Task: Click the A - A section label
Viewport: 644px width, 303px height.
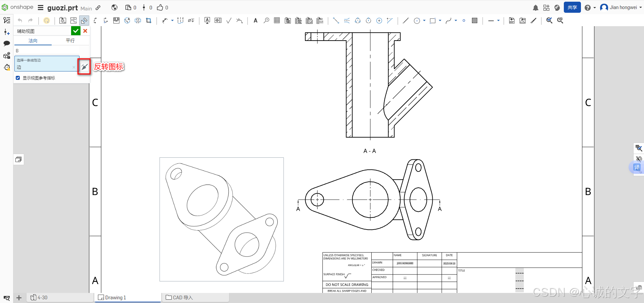Action: [370, 151]
